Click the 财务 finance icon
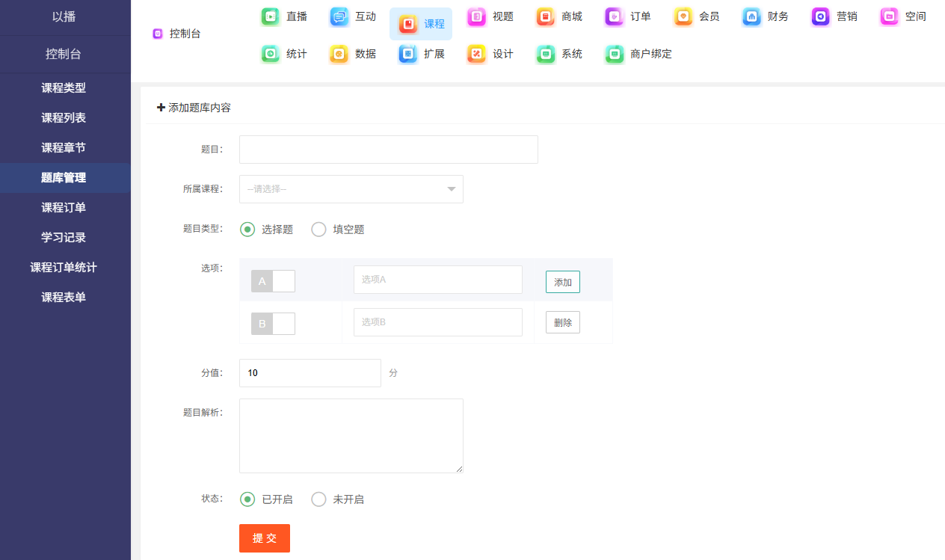945x560 pixels. point(752,16)
